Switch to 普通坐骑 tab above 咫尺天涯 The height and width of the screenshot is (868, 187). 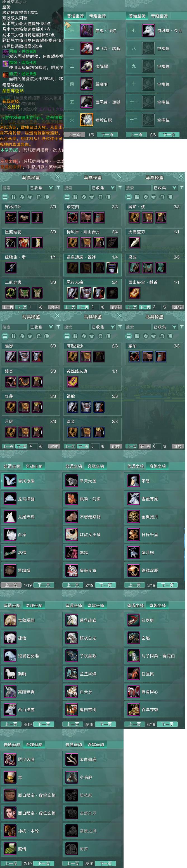12,744
